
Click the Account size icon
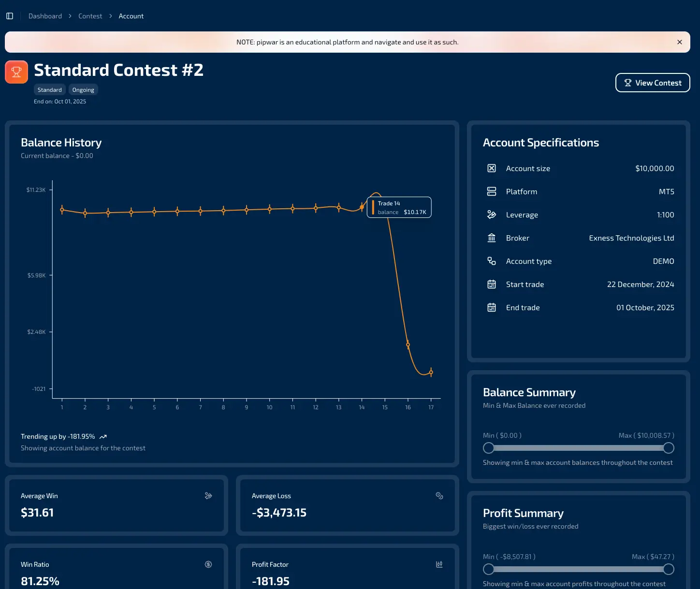click(x=492, y=168)
